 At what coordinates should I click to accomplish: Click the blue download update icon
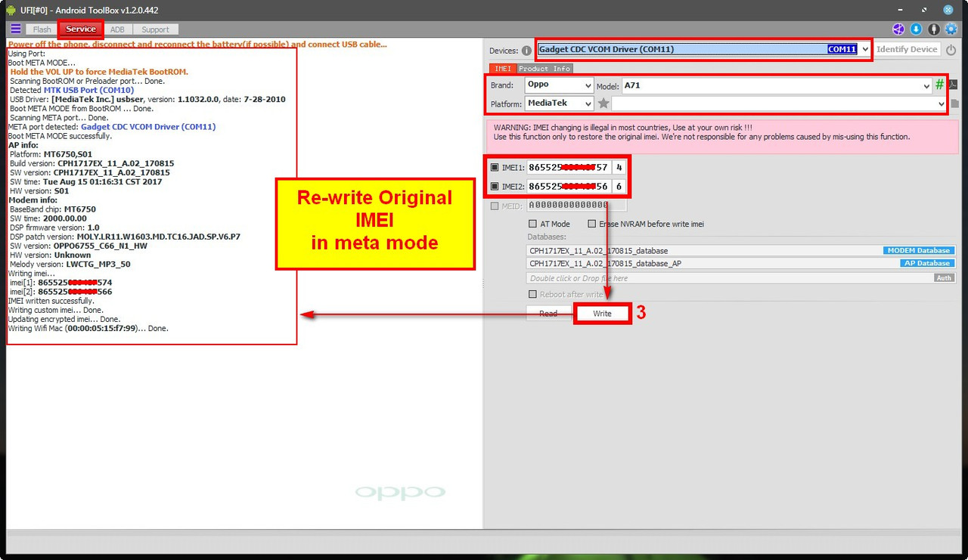point(916,29)
